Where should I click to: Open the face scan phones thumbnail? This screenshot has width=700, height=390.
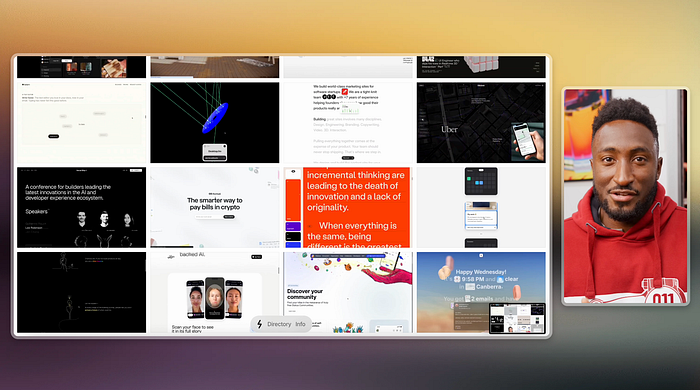(x=215, y=292)
